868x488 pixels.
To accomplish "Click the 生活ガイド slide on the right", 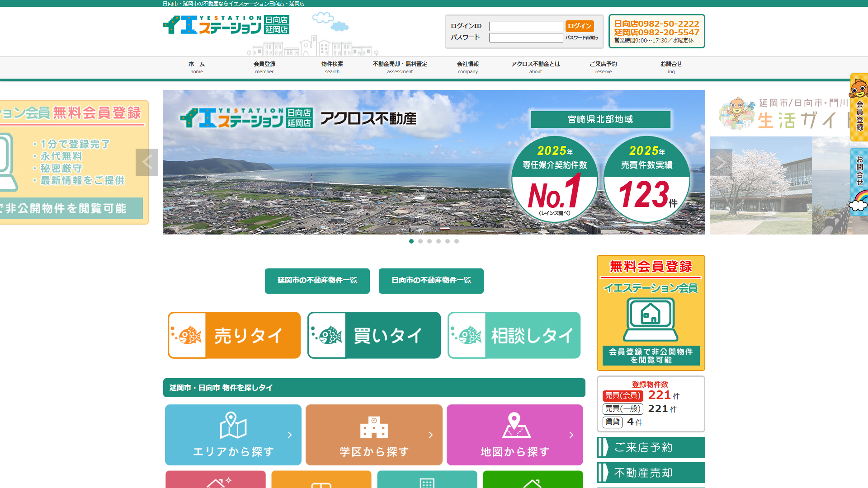I will coord(789,162).
